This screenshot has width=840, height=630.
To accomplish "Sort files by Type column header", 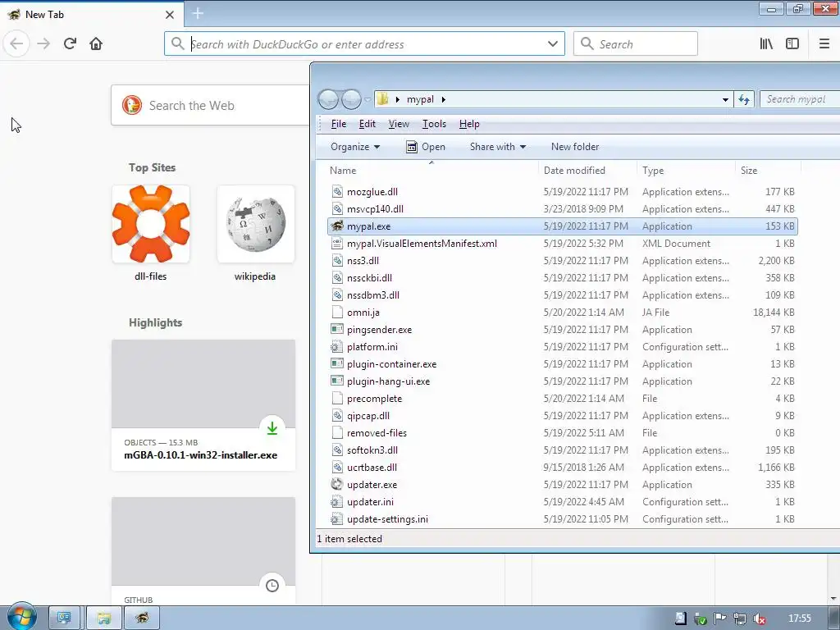I will tap(687, 171).
